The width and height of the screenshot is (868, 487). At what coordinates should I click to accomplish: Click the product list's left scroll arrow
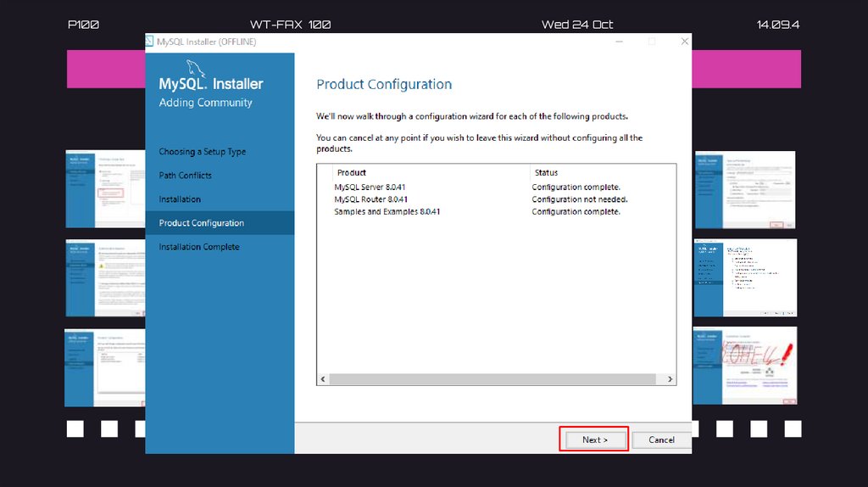pyautogui.click(x=323, y=379)
